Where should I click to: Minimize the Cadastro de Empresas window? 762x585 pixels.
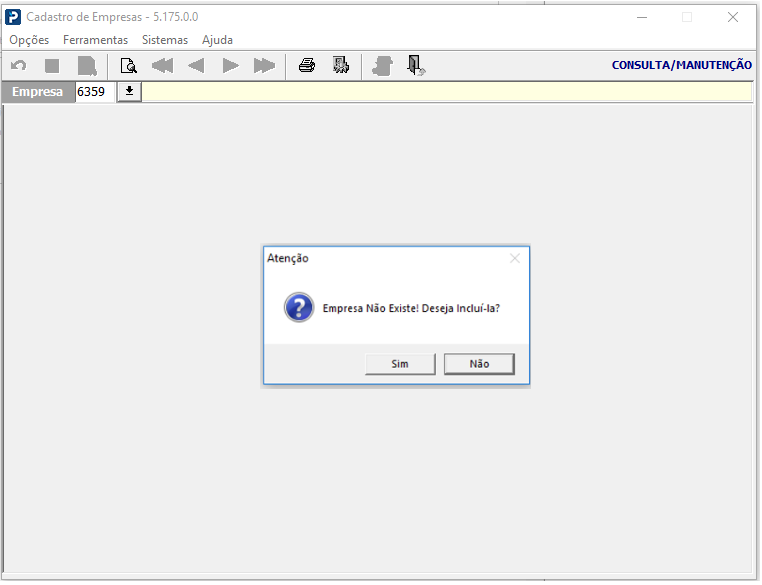[642, 17]
